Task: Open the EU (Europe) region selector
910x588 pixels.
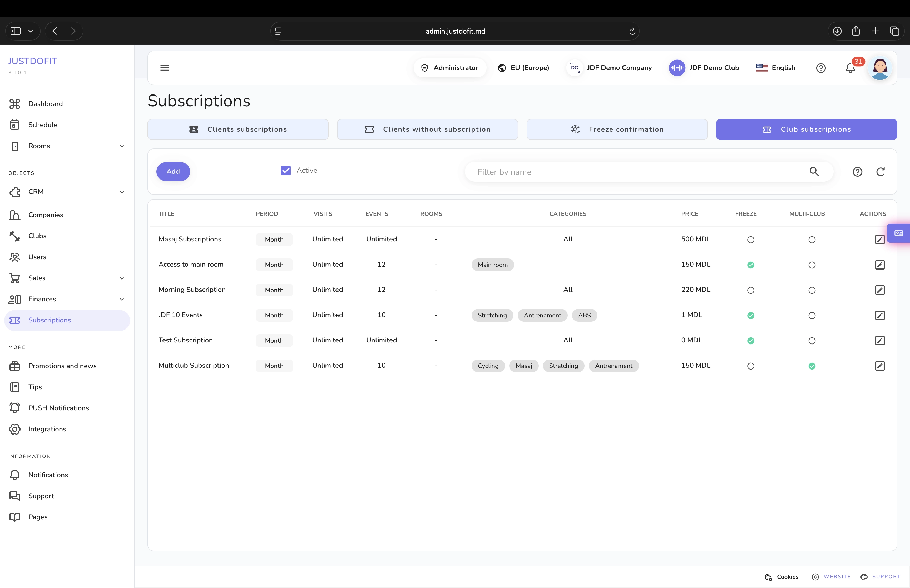Action: (x=523, y=68)
